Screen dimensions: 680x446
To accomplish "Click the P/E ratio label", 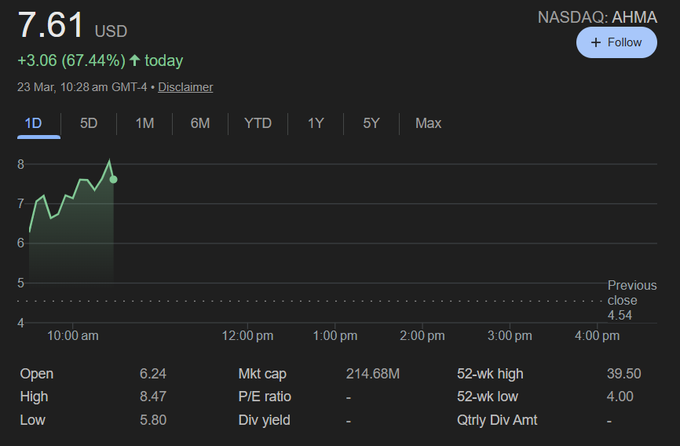I will coord(265,397).
